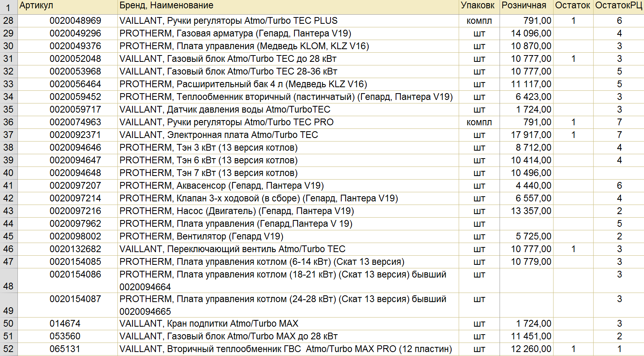
Task: Select article cell 0020092371
Action: click(x=67, y=135)
